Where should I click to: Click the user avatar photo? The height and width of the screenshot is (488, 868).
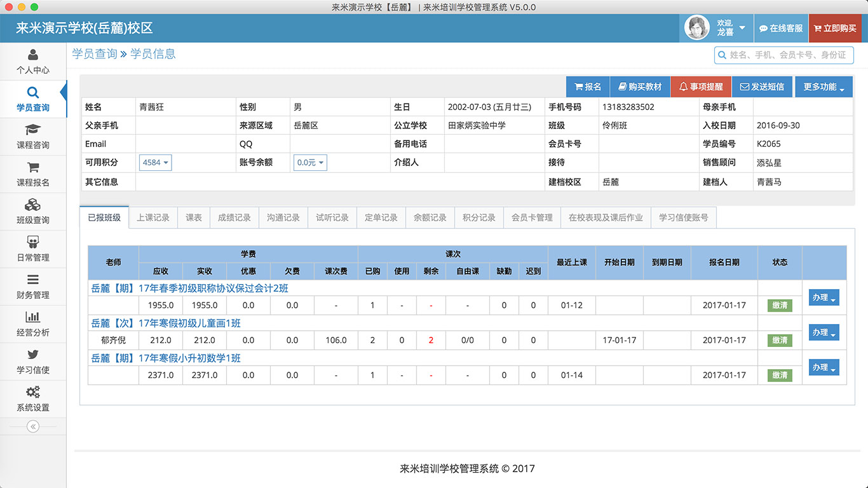(x=697, y=28)
